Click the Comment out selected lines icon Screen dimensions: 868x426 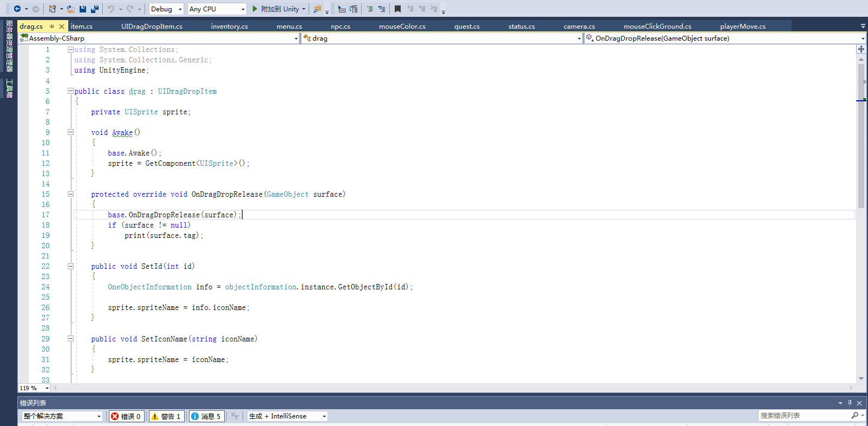pyautogui.click(x=370, y=9)
